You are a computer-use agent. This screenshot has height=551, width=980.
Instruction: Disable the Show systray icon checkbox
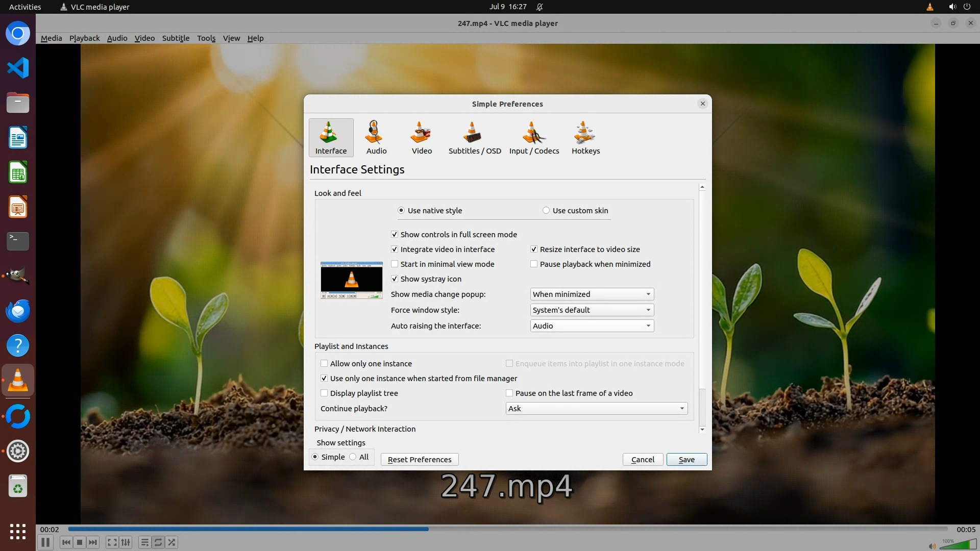[x=395, y=279]
